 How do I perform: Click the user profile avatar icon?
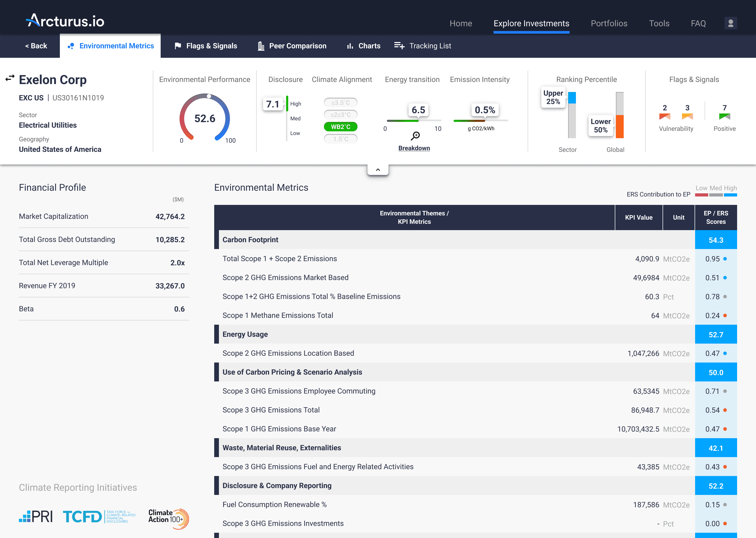(x=731, y=23)
